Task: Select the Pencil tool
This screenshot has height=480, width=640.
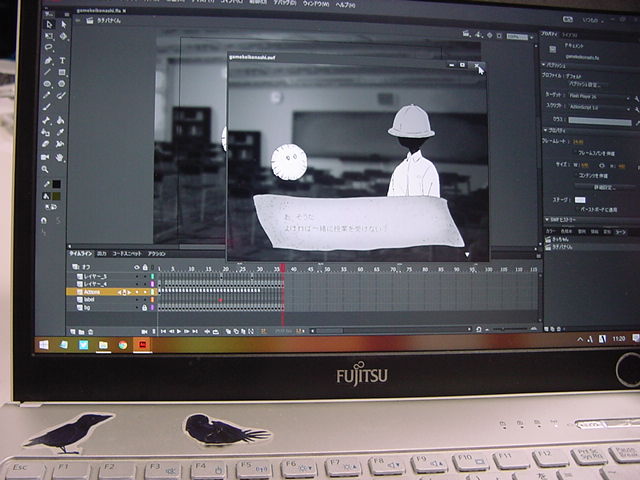Action: coord(47,95)
